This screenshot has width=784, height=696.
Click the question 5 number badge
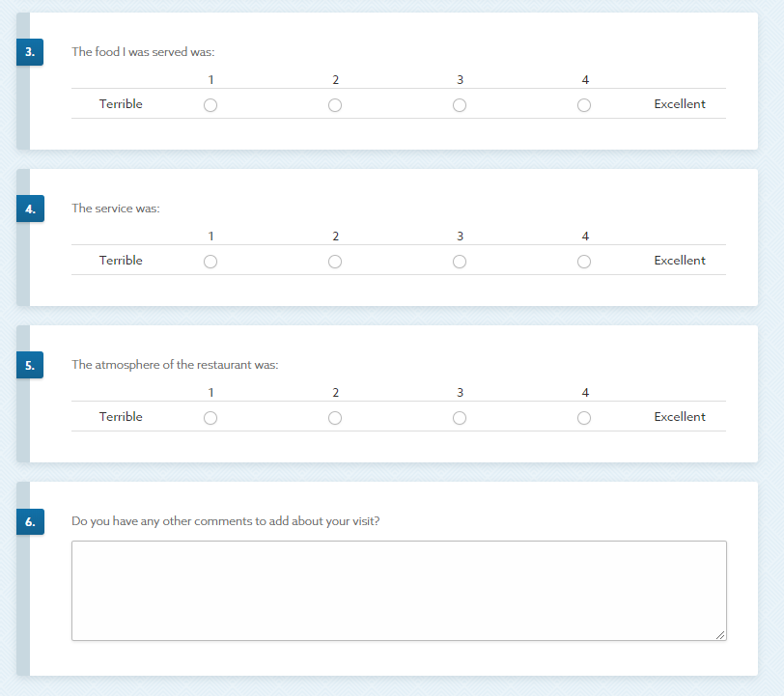click(x=30, y=365)
